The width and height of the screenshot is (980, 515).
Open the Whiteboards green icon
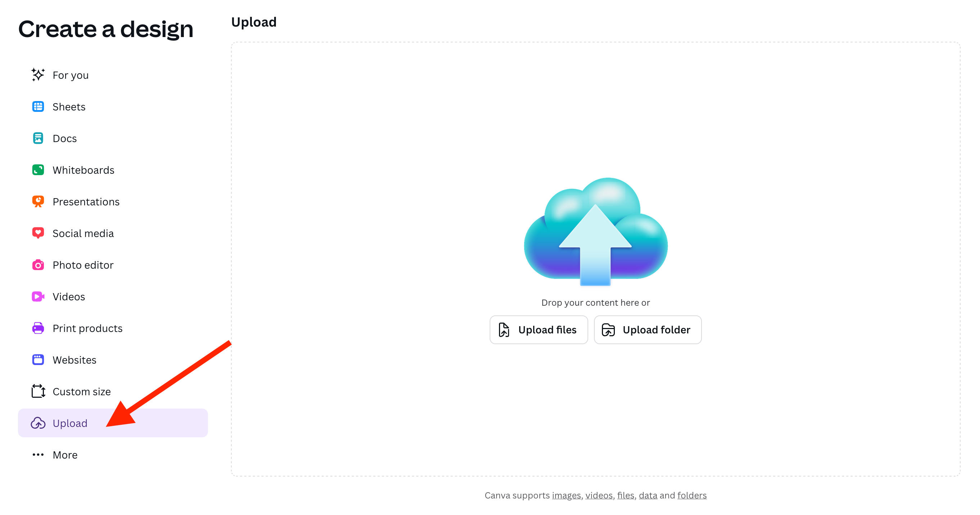(x=38, y=170)
